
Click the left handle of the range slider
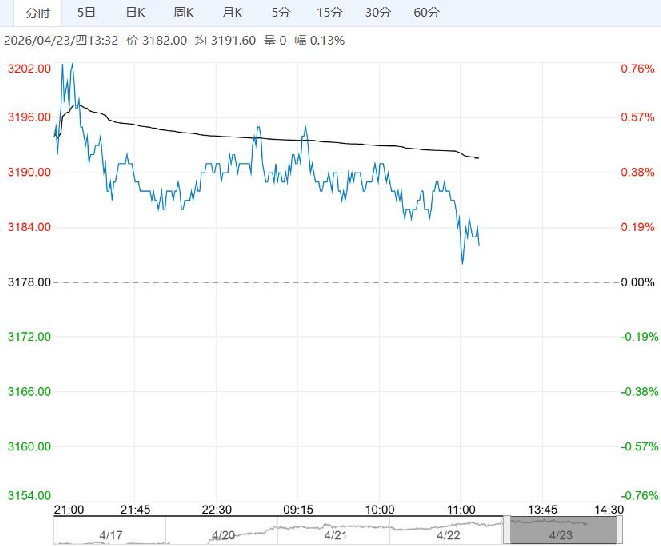pos(509,530)
